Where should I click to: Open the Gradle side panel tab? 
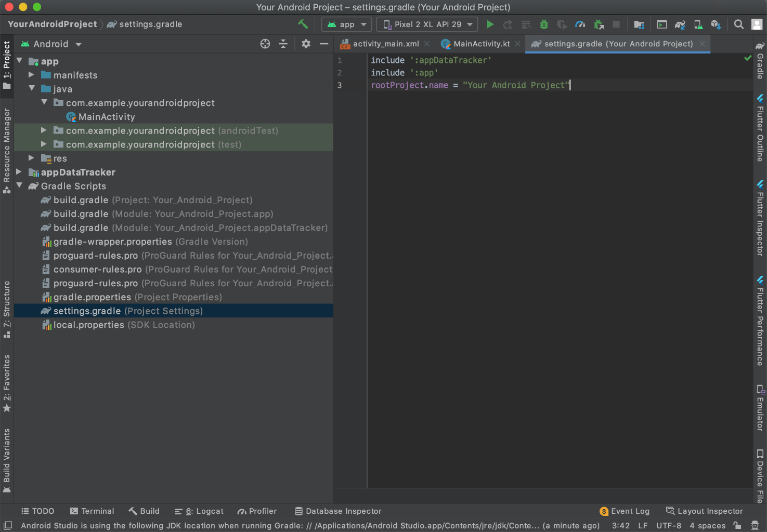[760, 60]
